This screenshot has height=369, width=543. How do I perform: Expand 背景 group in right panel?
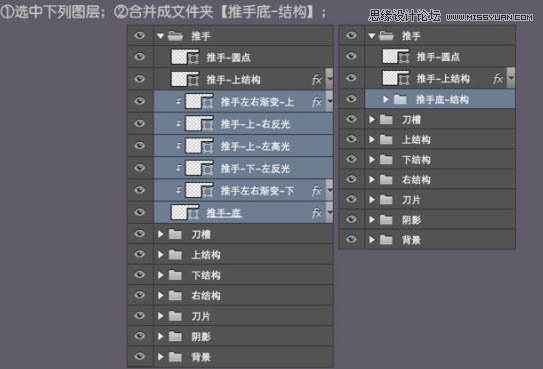click(x=372, y=240)
